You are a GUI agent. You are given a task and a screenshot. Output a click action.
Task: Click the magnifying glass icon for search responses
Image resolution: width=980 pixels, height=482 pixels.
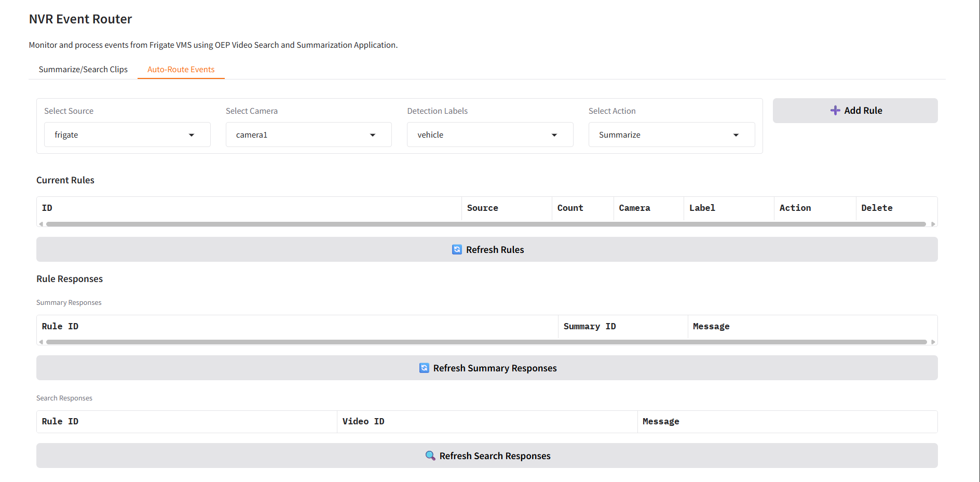point(430,456)
